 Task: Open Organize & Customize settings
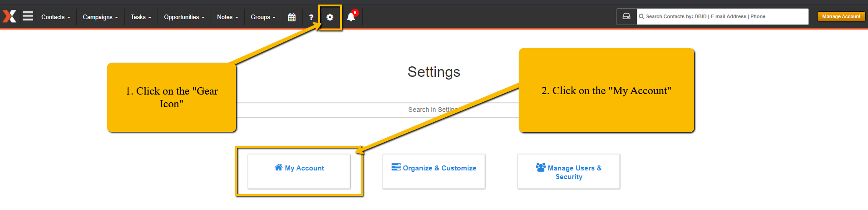[x=434, y=171]
